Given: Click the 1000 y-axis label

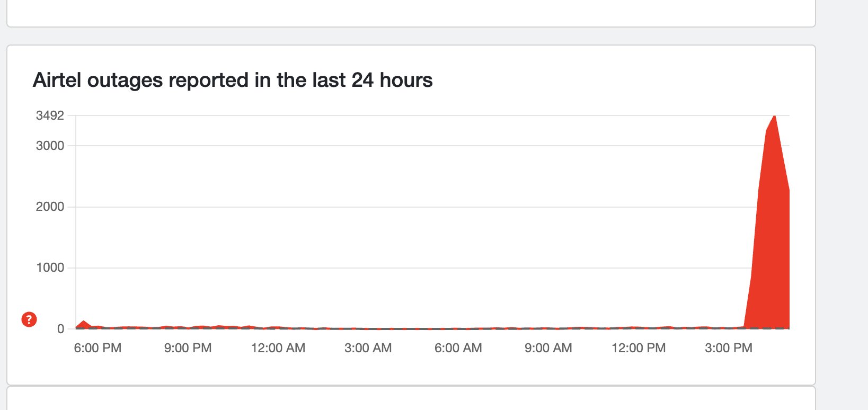Looking at the screenshot, I should pyautogui.click(x=50, y=268).
